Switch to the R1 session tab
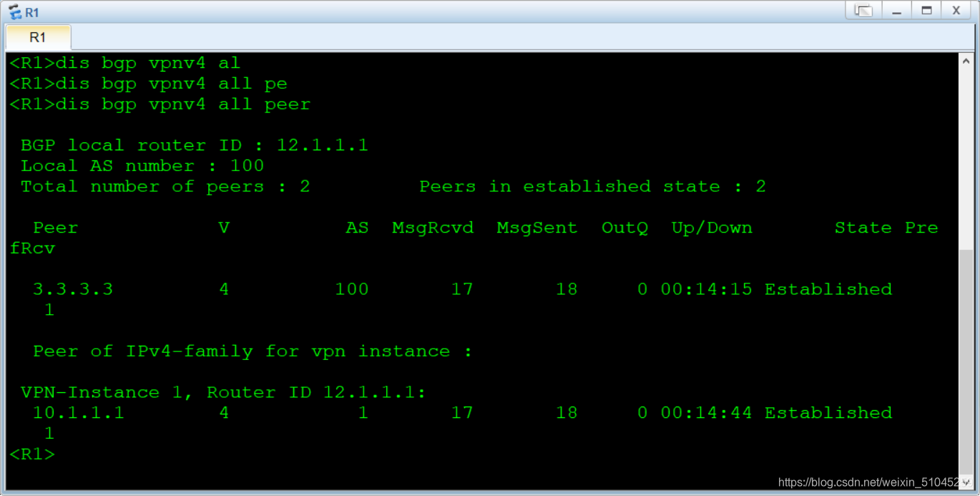This screenshot has width=980, height=496. point(38,37)
